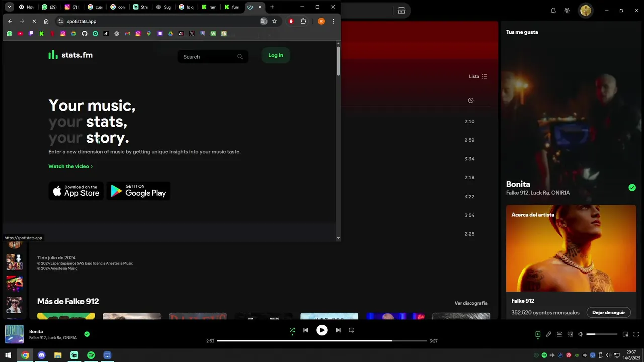Click the Spotify song progress bar
644x362 pixels.
tap(322, 341)
